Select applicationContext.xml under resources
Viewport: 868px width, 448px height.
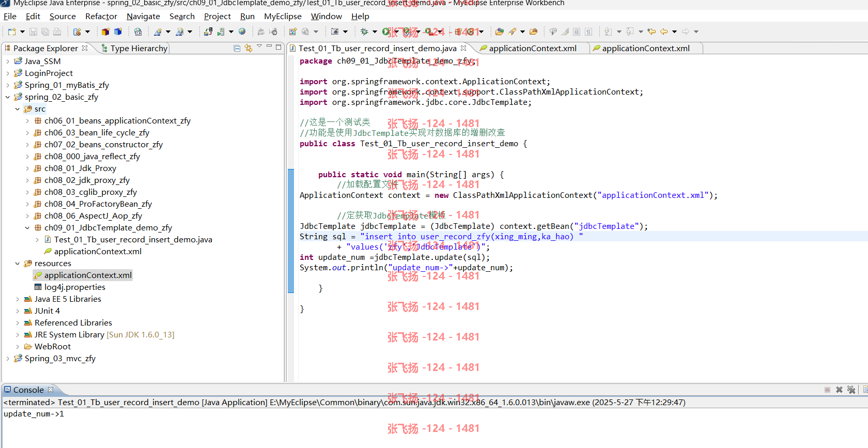[83, 275]
